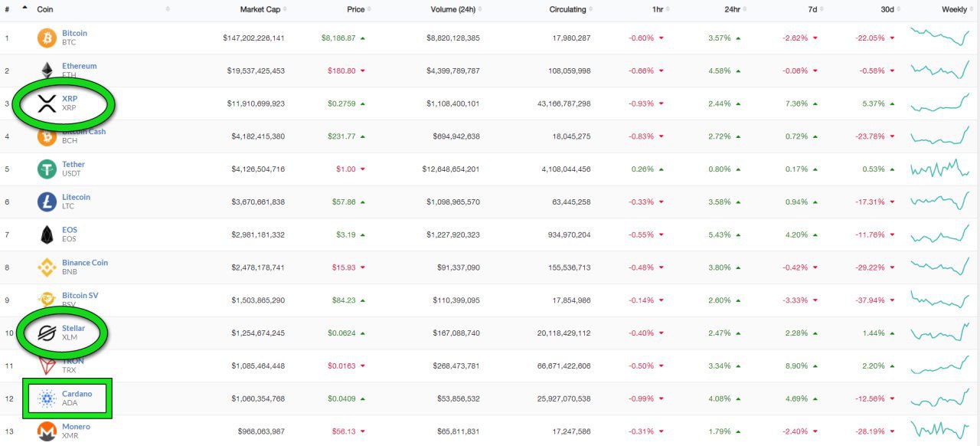Screen dimensions: 980x446
Task: Open the Binance Coin link
Action: (x=85, y=262)
